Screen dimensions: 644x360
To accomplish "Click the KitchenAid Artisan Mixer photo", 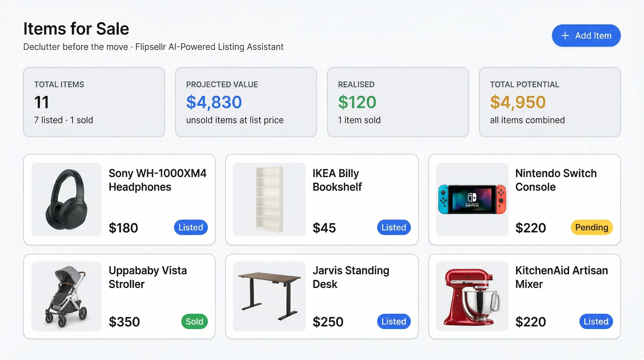I will (472, 296).
